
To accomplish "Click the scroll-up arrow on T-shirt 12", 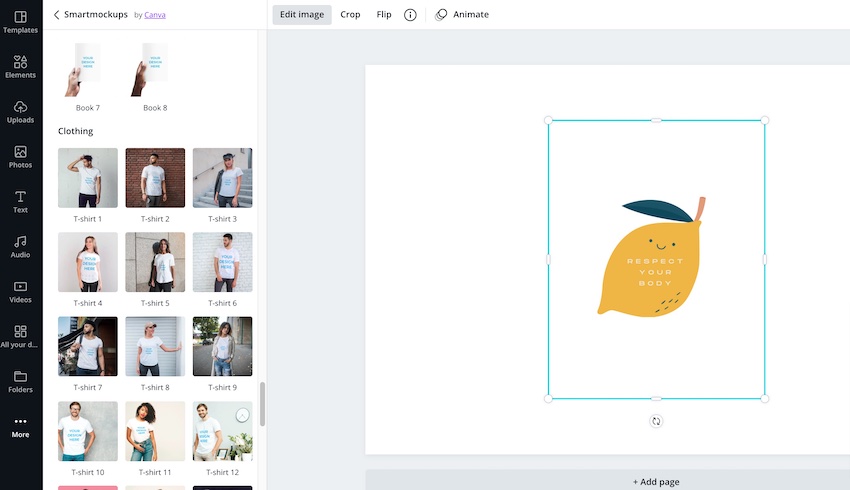I will pyautogui.click(x=242, y=416).
